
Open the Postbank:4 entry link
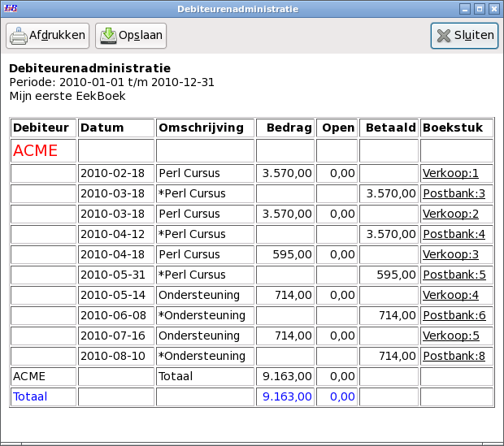[x=454, y=234]
